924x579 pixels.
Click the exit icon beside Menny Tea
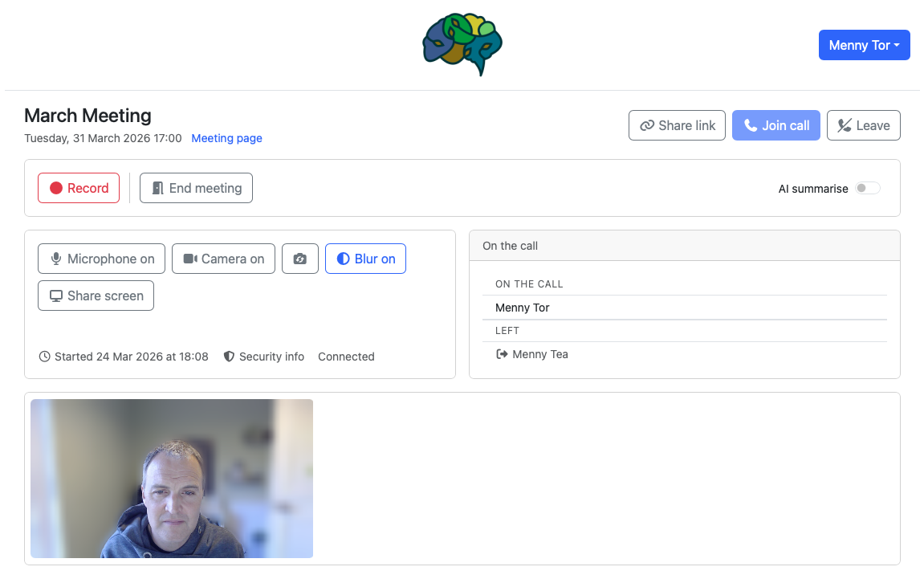(502, 354)
